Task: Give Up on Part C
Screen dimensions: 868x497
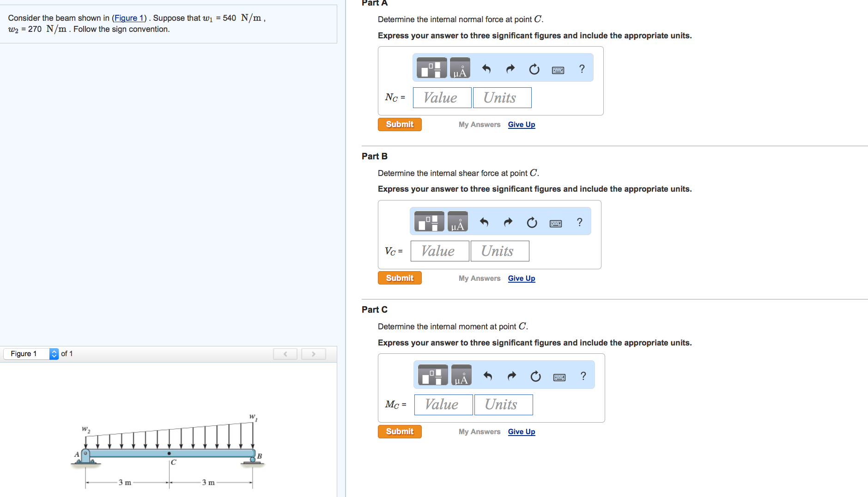Action: (x=522, y=432)
